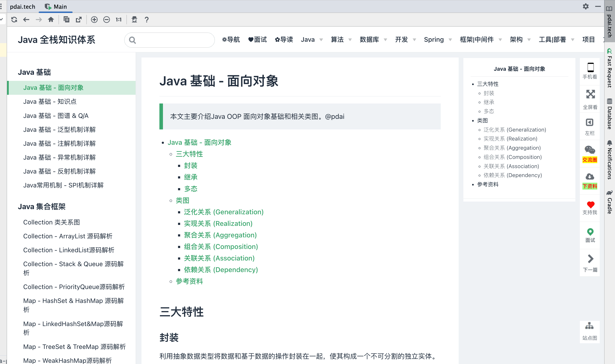Click the zoom out minus icon

[x=106, y=20]
